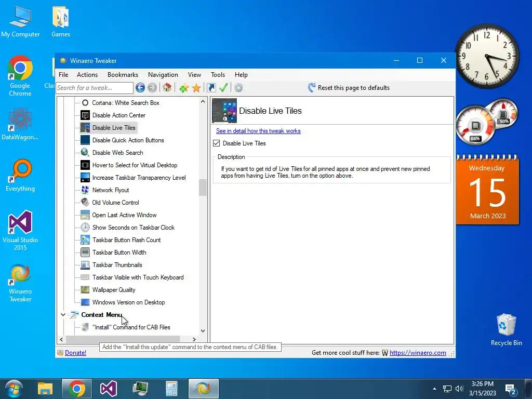
Task: Click the keyboard icon for Taskbar Visible
Action: [85, 277]
